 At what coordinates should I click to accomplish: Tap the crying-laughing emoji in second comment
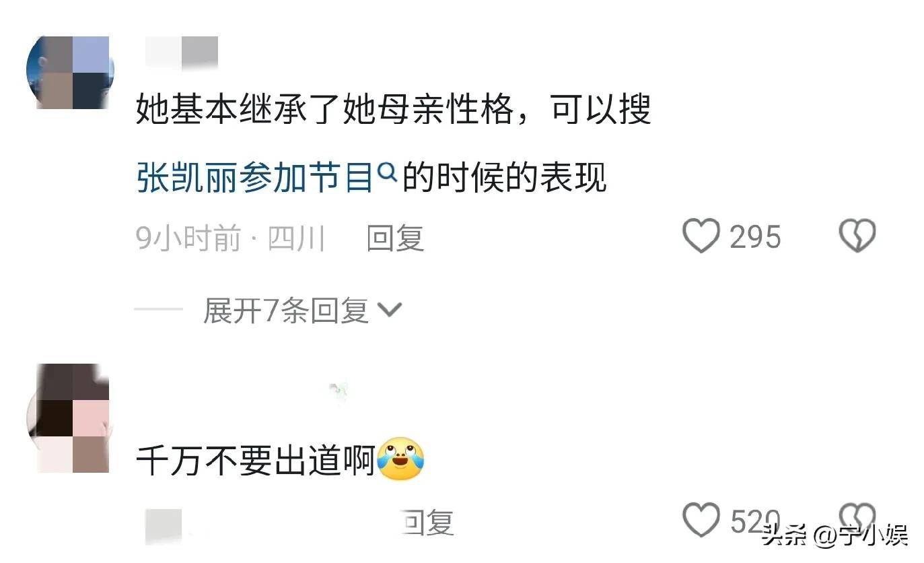pyautogui.click(x=400, y=459)
